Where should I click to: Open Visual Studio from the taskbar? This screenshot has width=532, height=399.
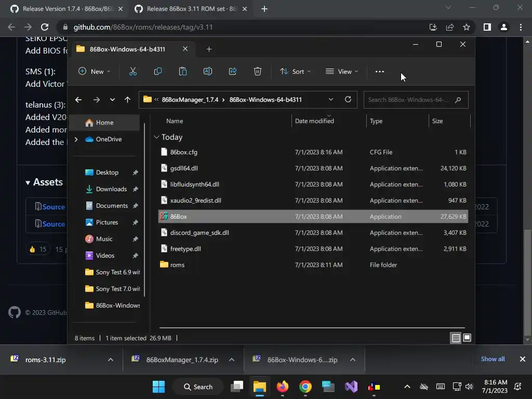pyautogui.click(x=351, y=387)
